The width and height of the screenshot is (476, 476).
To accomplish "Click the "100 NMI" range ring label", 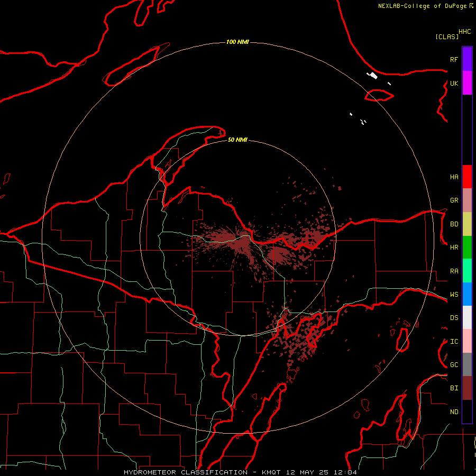I will 237,42.
